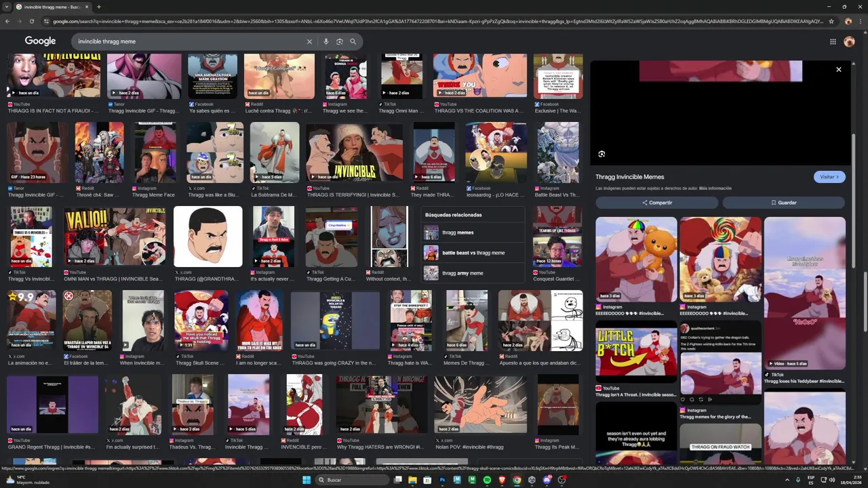Open the 'THRAGG IS TERRIFYING' YouTube thumbnail
Screen dimensions: 868x488
pos(354,152)
